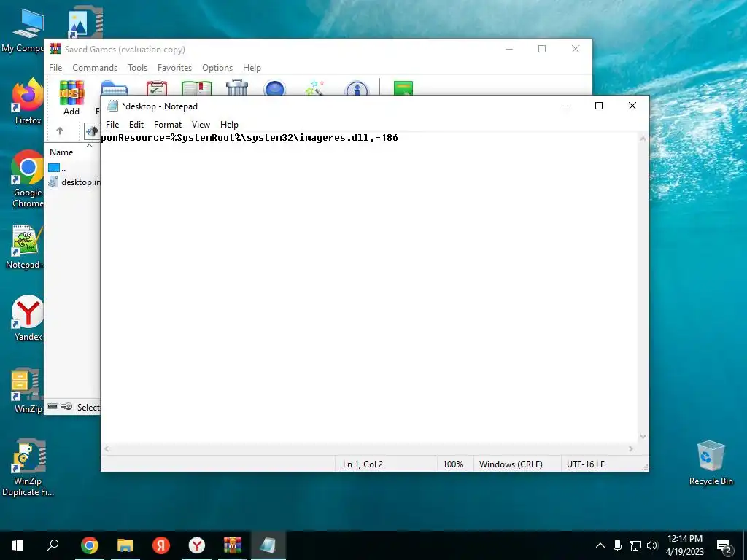Click the WinRAR title bar app icon

(55, 49)
